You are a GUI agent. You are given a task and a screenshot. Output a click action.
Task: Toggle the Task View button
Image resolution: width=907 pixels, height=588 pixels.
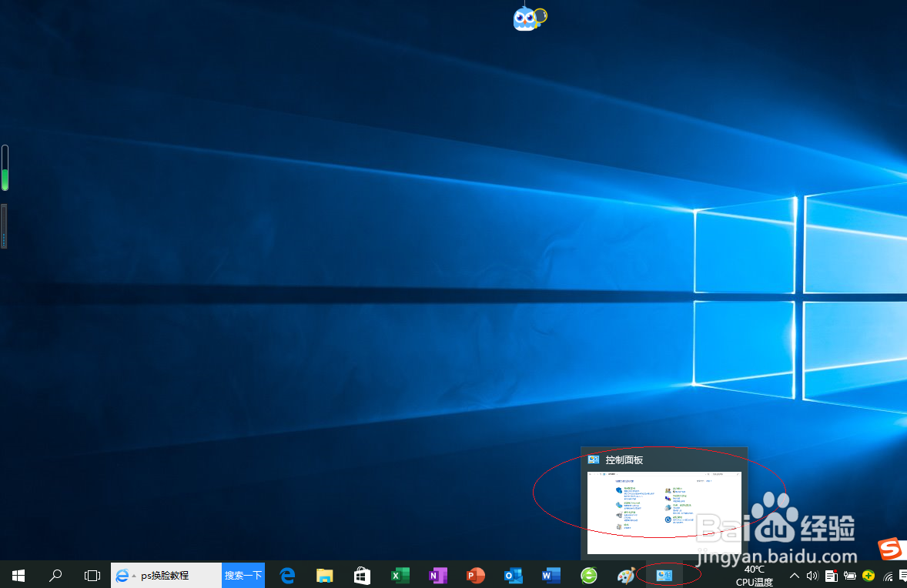tap(92, 575)
